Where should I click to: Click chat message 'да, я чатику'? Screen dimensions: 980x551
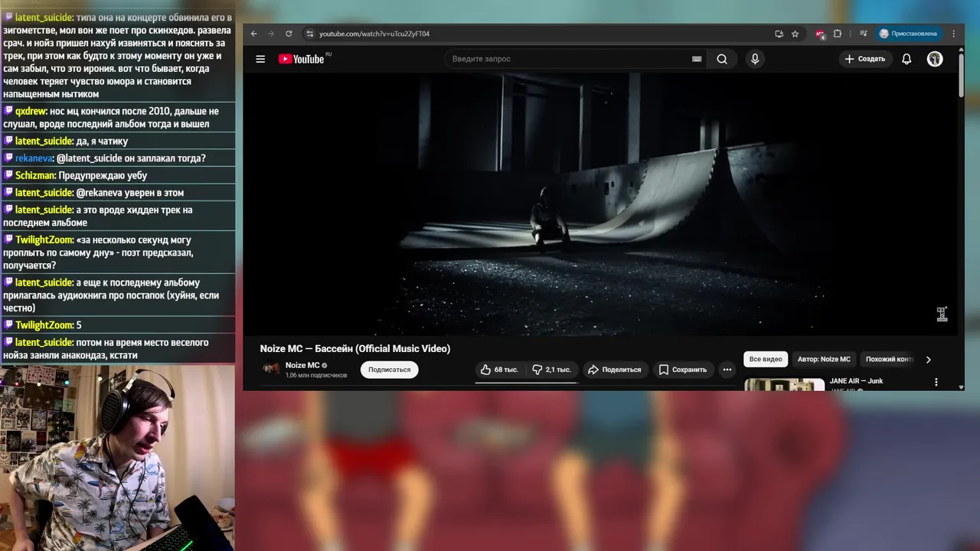coord(102,141)
